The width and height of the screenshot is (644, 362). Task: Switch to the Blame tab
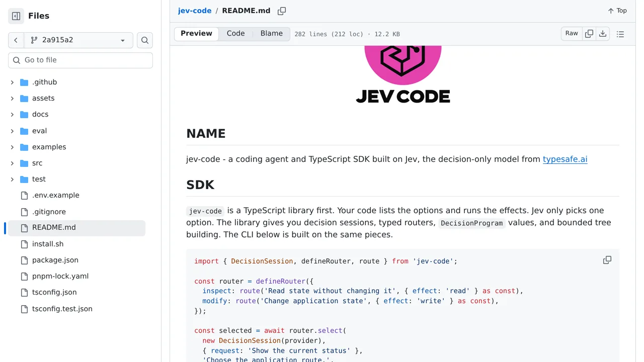(272, 34)
